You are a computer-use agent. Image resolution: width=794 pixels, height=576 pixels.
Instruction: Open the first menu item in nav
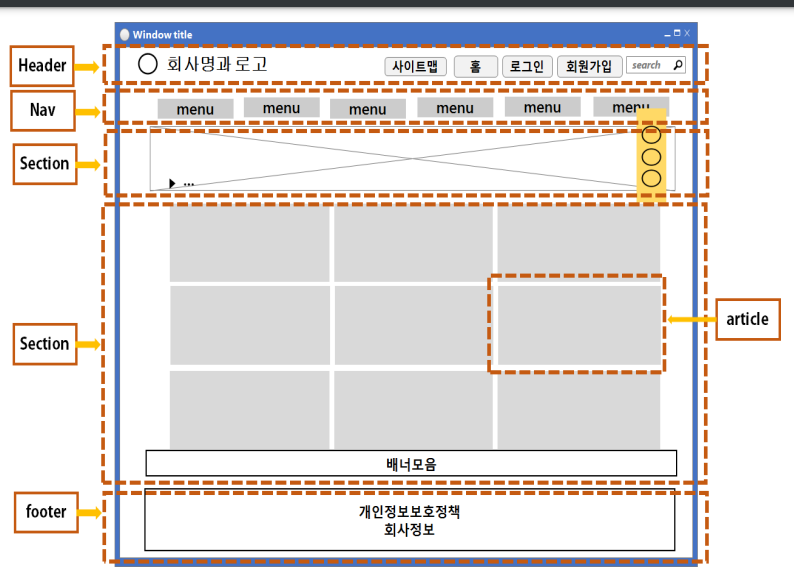(x=195, y=109)
